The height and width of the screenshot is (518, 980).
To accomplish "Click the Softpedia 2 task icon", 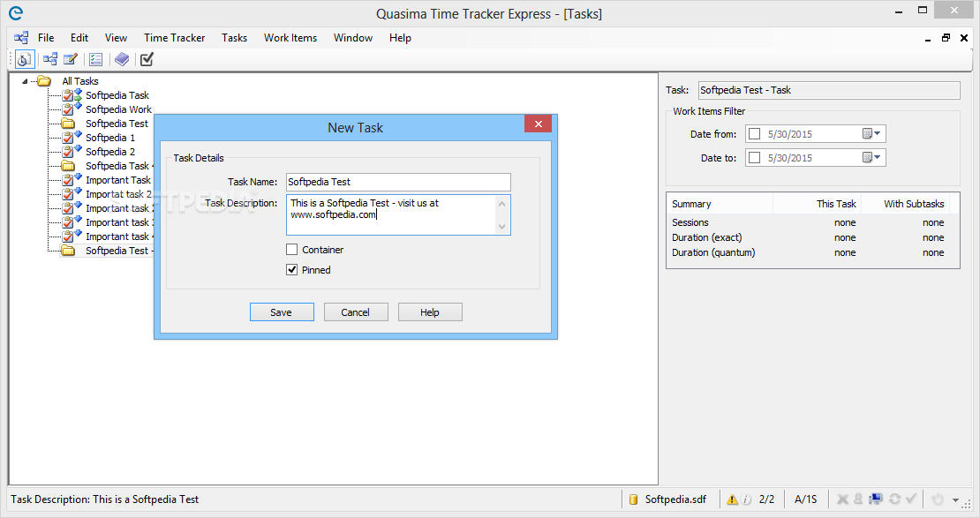I will click(68, 152).
